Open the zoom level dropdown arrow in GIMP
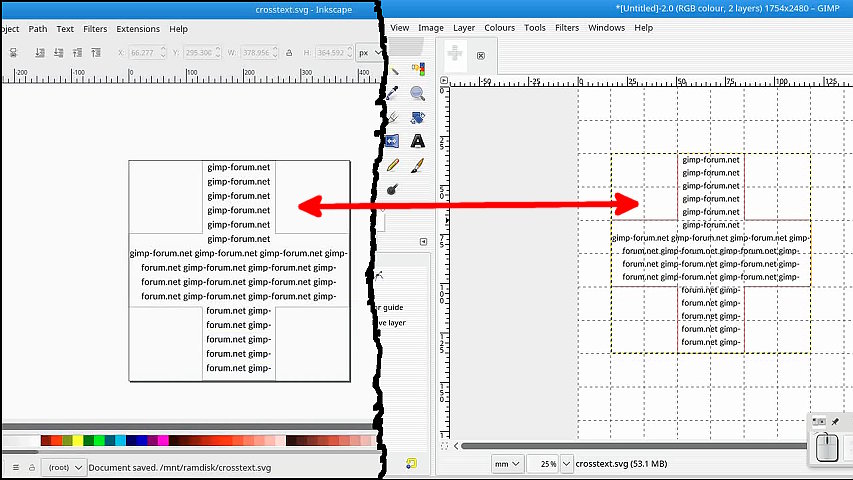Screen dimensions: 853x480 click(566, 464)
